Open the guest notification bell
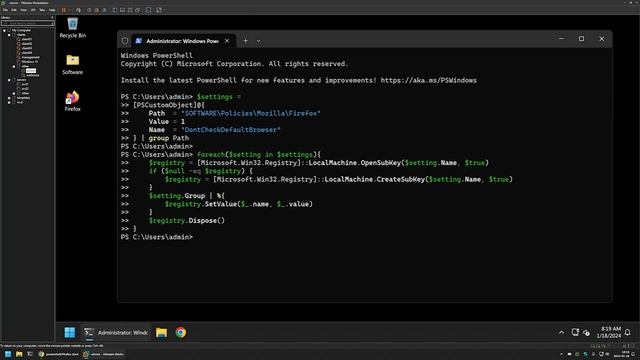 628,333
